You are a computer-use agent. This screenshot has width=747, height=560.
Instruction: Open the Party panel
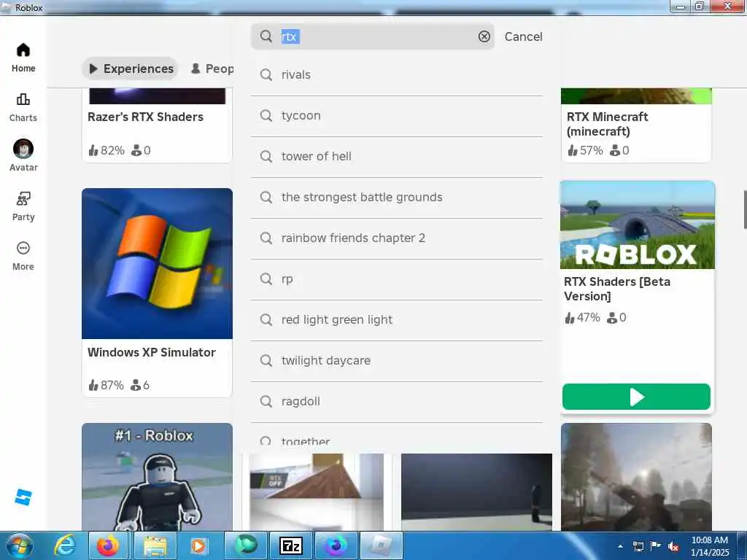23,206
